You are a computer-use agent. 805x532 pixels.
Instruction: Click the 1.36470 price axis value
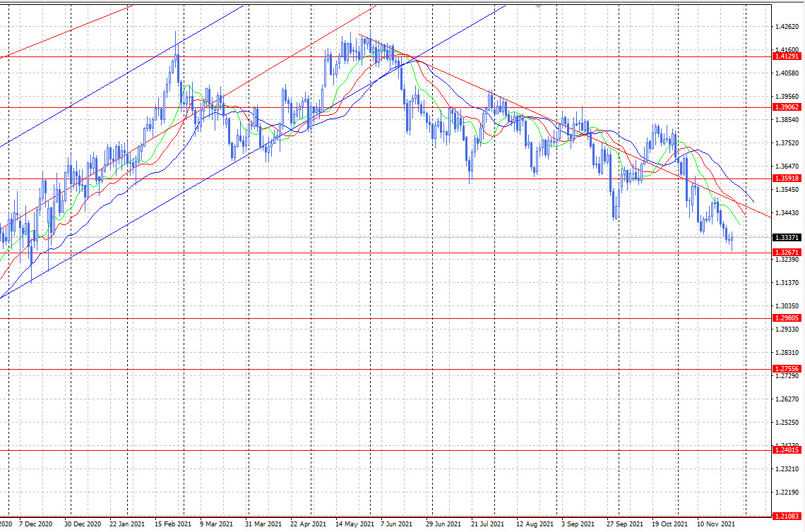click(x=787, y=167)
